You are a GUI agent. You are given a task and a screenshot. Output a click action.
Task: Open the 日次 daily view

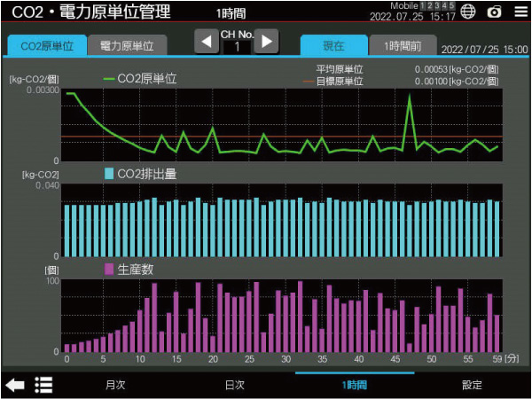pyautogui.click(x=235, y=385)
